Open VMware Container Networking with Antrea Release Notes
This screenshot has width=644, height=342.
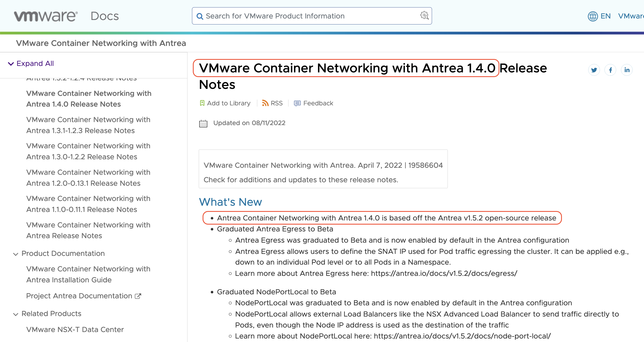pos(88,230)
